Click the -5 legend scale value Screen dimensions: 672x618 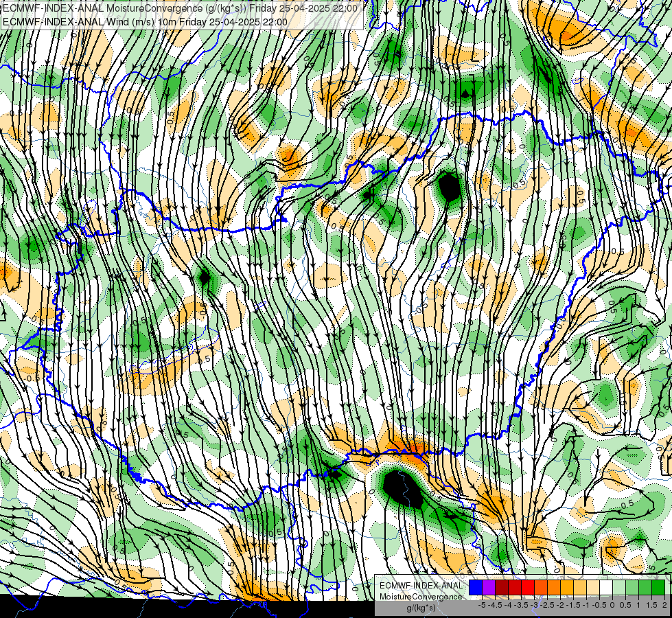482,605
